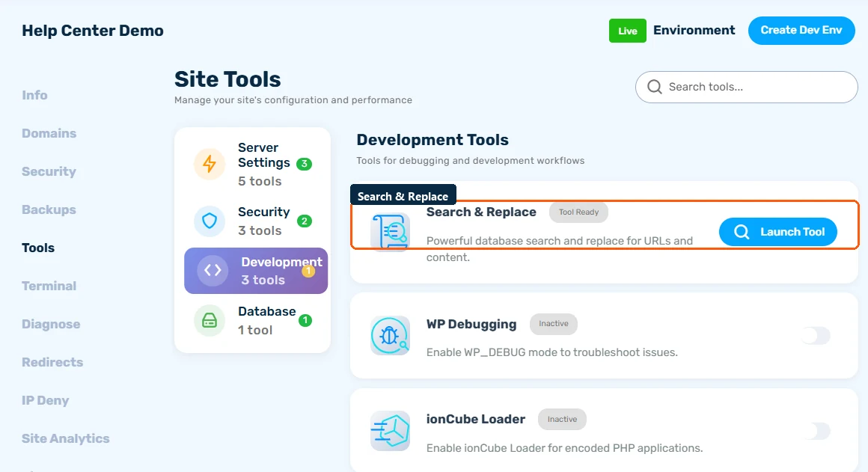Viewport: 868px width, 472px height.
Task: Click the Server Settings lightning bolt icon
Action: pyautogui.click(x=210, y=164)
